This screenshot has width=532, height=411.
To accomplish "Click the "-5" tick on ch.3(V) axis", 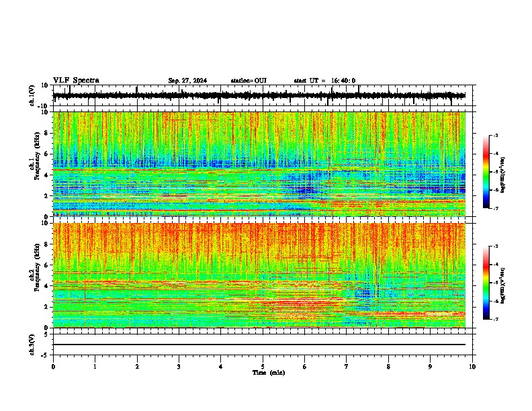I will [x=46, y=355].
